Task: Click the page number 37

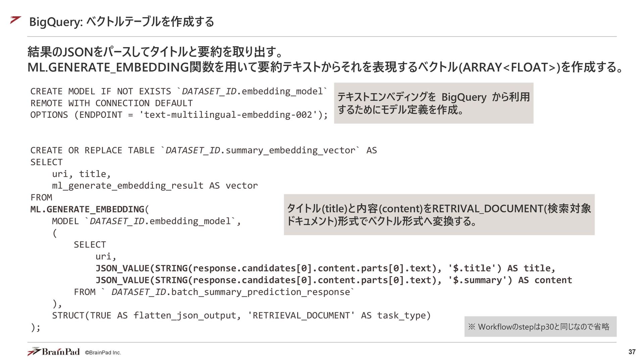Action: coord(632,352)
